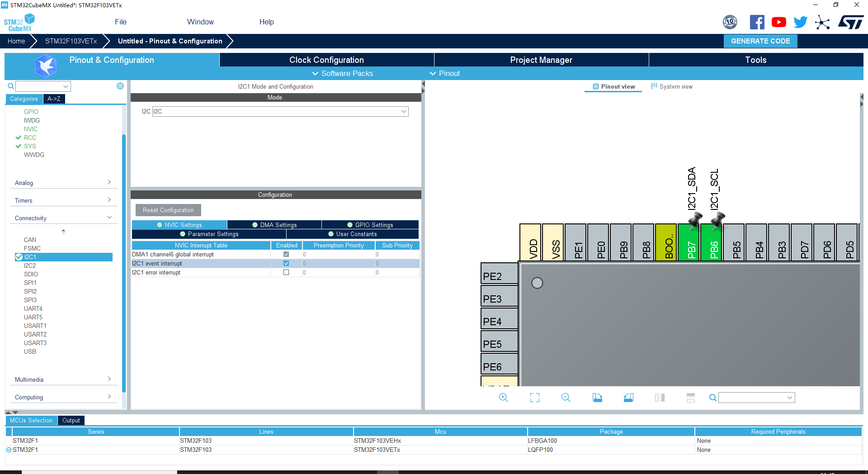Image resolution: width=868 pixels, height=474 pixels.
Task: Select the STM32F103VEHx row in MCU list
Action: click(x=434, y=441)
